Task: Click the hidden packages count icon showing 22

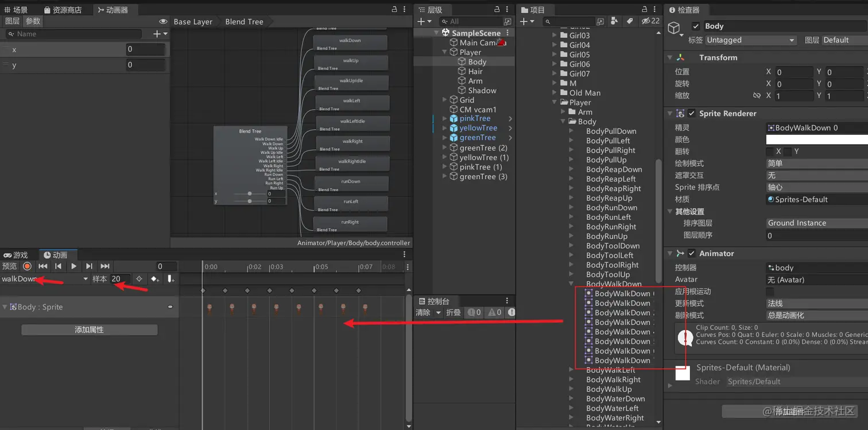Action: [x=650, y=21]
